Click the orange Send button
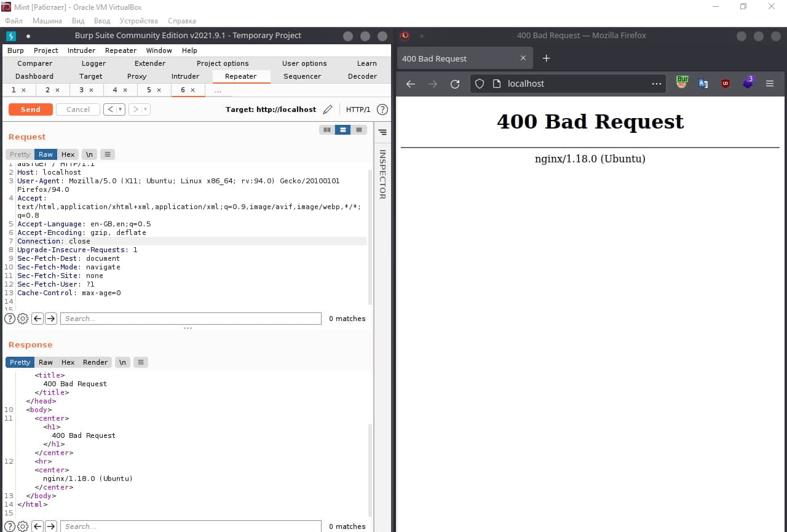Screen dimensions: 787x532 30,109
